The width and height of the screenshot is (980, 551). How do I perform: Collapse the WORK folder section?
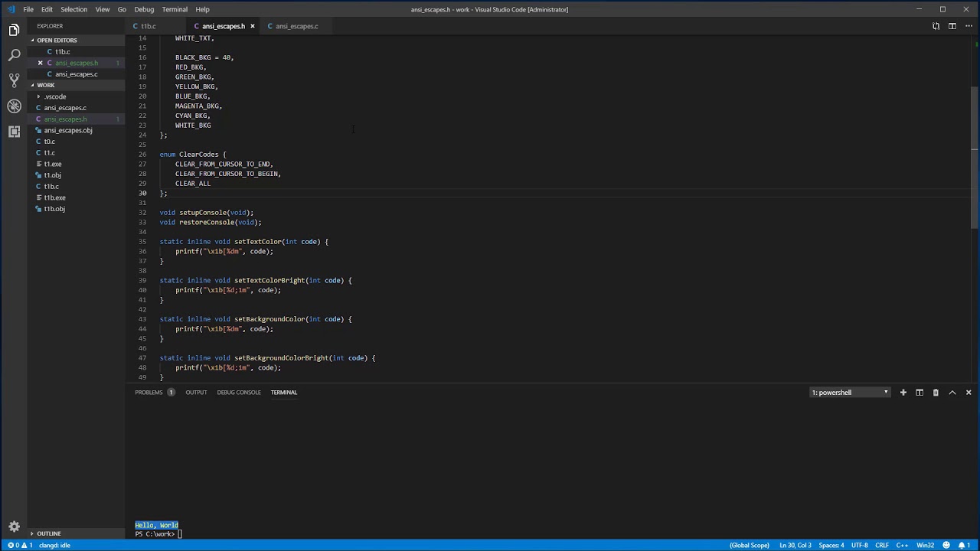[46, 85]
